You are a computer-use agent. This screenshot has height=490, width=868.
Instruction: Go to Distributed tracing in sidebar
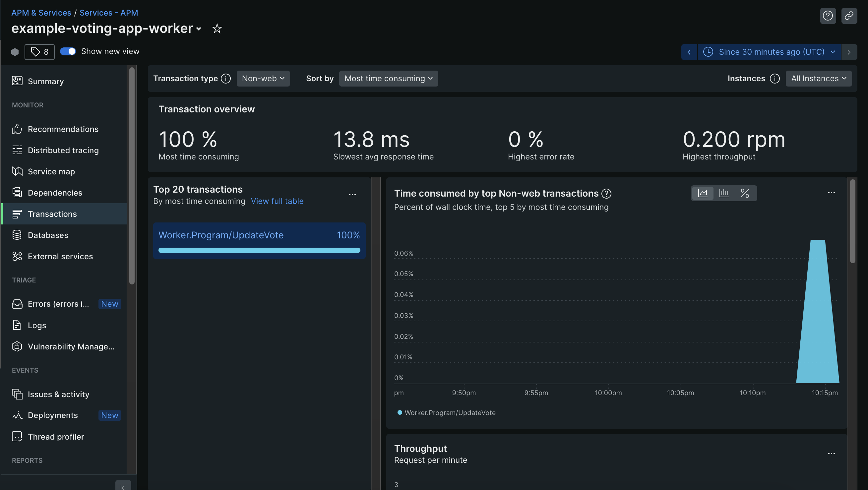pos(63,150)
